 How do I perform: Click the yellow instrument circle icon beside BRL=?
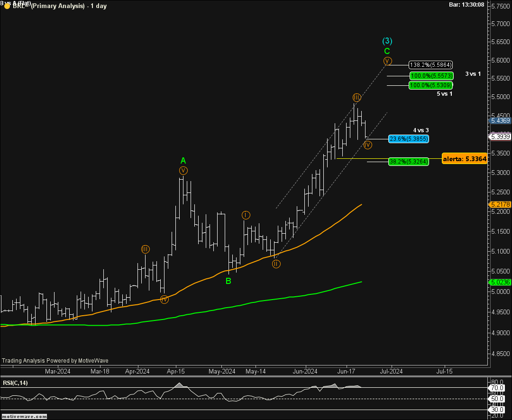click(7, 6)
